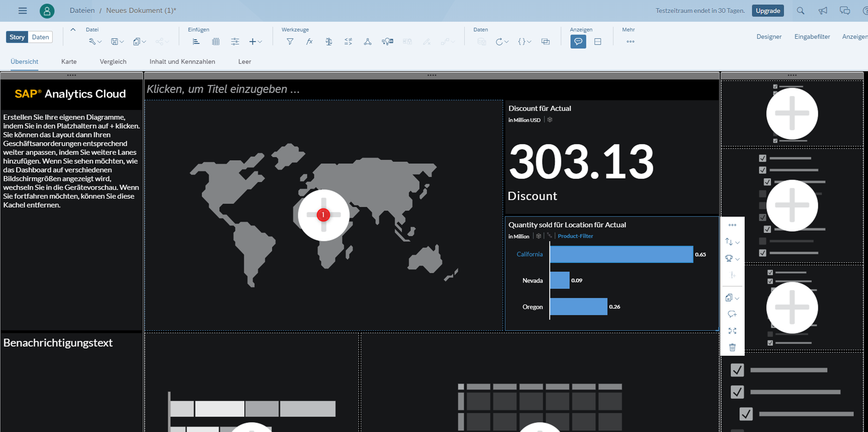Open the trophy ranking dropdown on chart
The height and width of the screenshot is (432, 868).
732,258
